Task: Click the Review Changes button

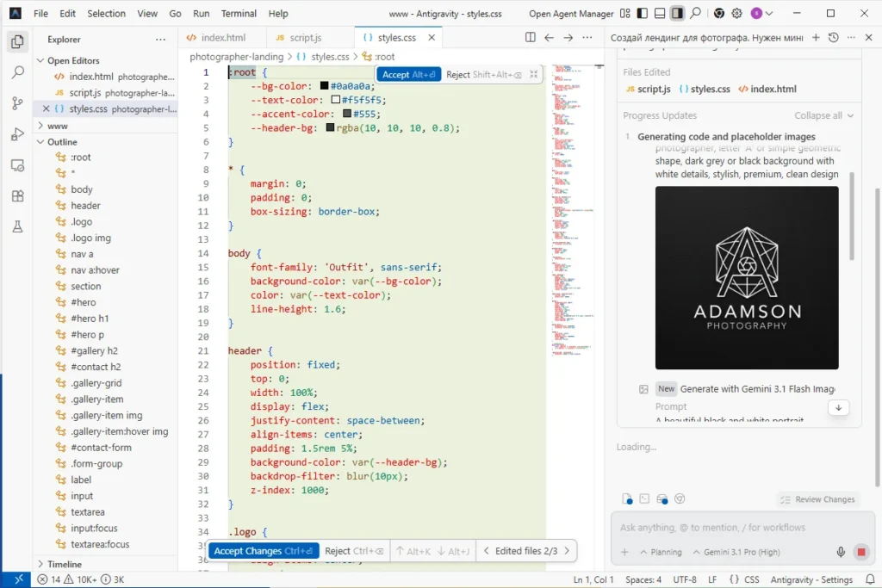Action: [817, 499]
